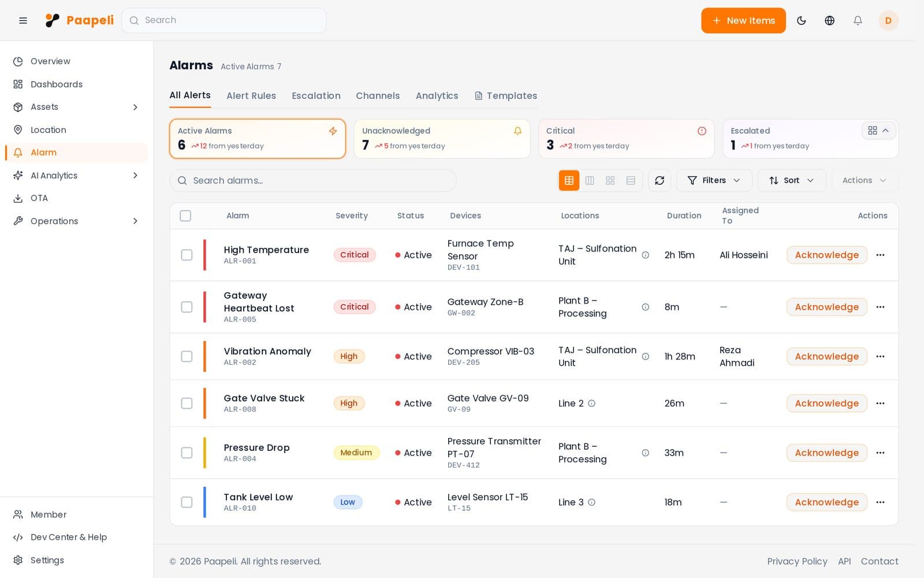This screenshot has width=924, height=578.
Task: Click the Search alarms field
Action: (313, 180)
